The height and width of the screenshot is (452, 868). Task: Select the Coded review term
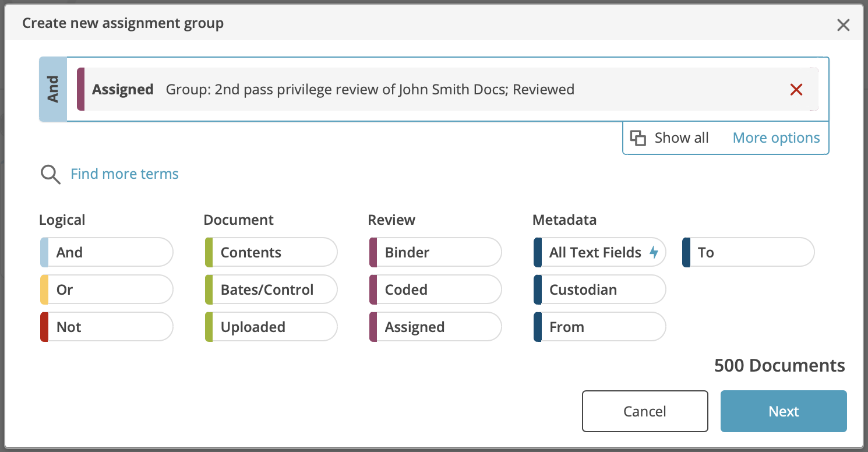[x=435, y=289]
